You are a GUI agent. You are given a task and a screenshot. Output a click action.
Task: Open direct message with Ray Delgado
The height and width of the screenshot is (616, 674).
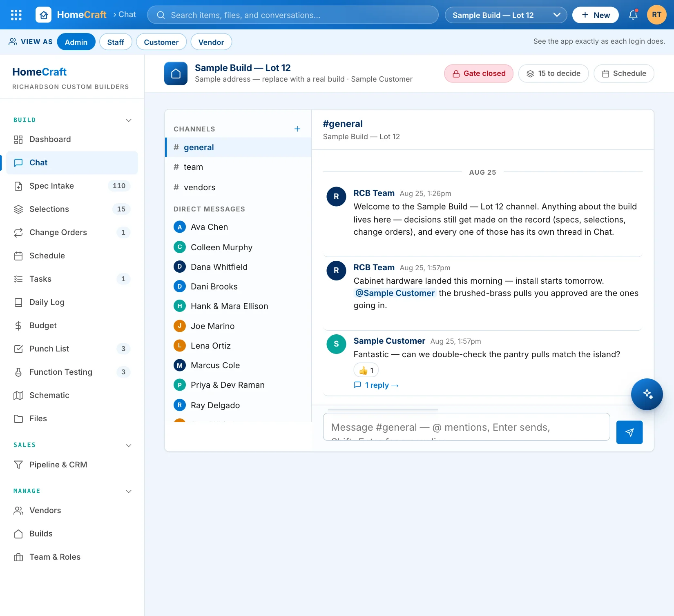(x=239, y=405)
